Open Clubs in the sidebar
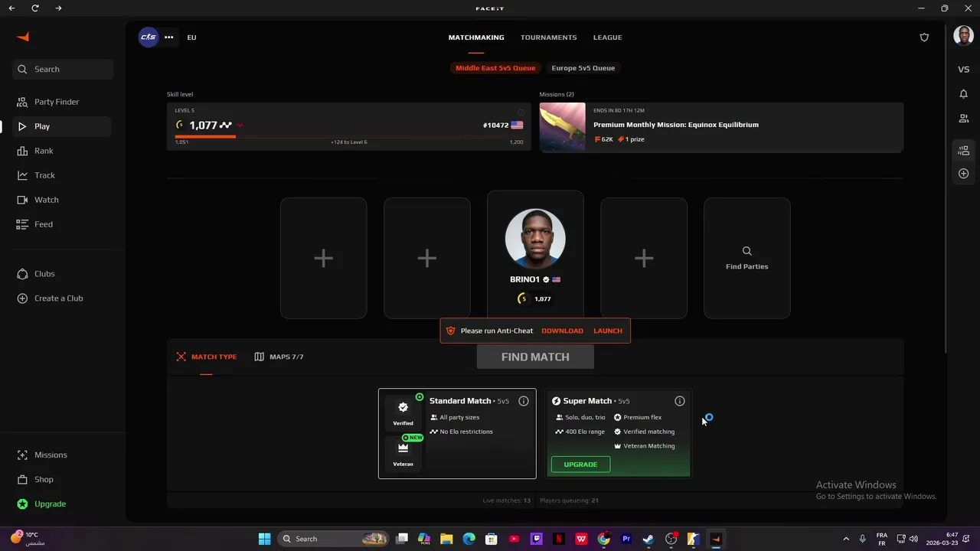This screenshot has height=551, width=980. point(62,274)
